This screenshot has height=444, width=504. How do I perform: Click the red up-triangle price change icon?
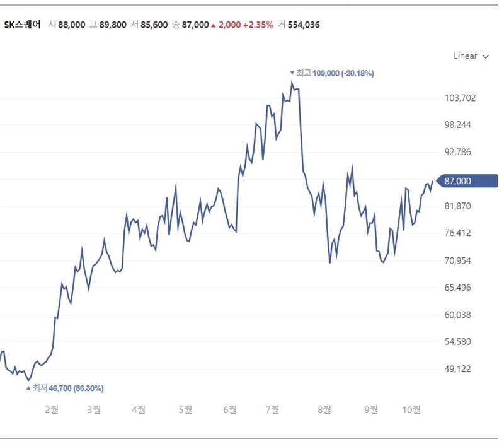point(214,25)
